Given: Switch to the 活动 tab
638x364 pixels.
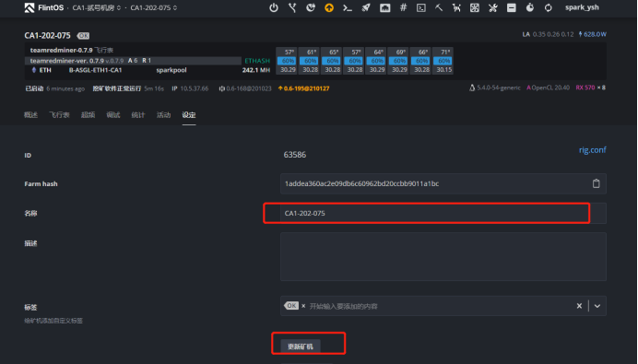Looking at the screenshot, I should [163, 114].
